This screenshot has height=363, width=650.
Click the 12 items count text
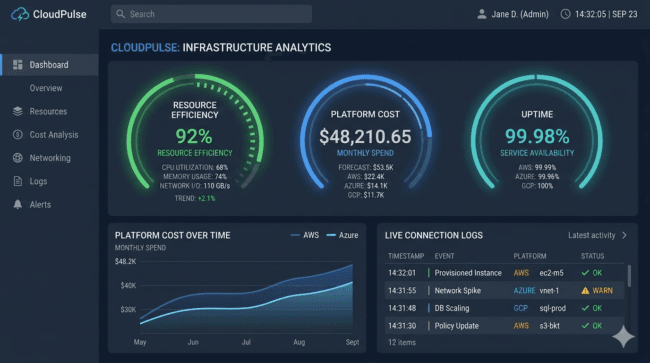coord(402,342)
